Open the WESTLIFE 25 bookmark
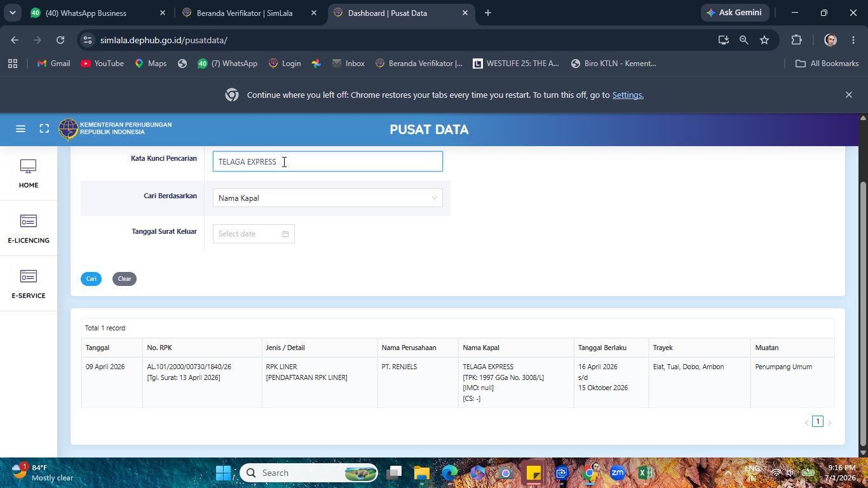868x488 pixels. click(x=516, y=64)
